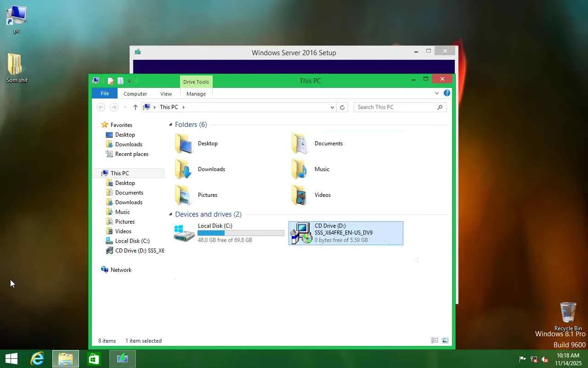
Task: Collapse the Folders (6) group
Action: [x=171, y=125]
